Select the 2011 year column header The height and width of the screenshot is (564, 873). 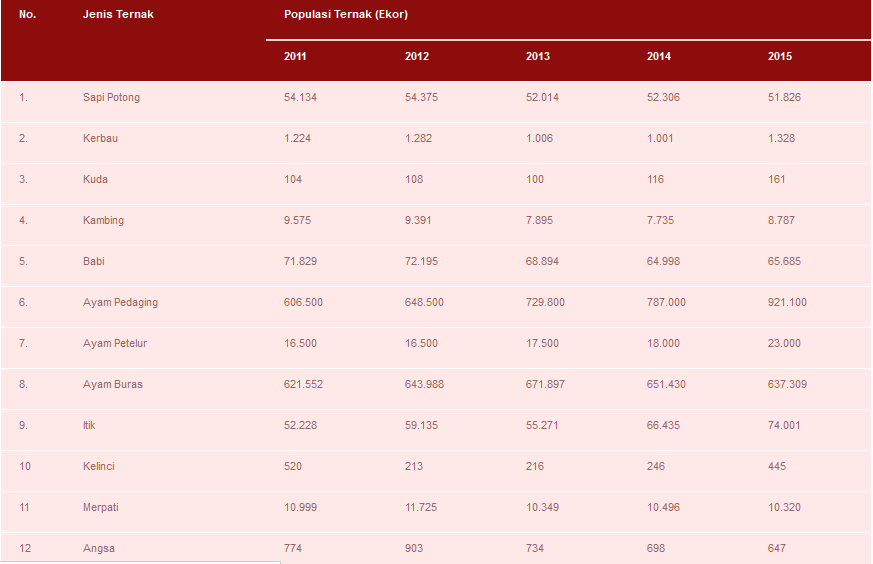point(295,56)
